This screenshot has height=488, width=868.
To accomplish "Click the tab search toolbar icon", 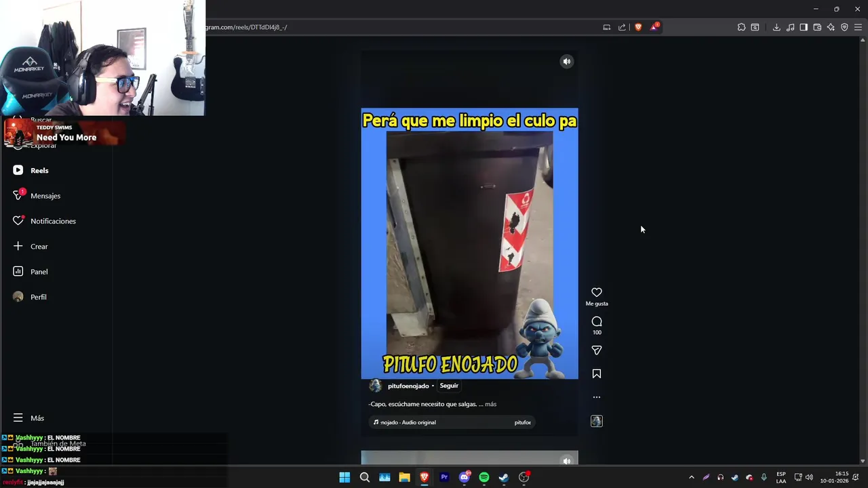I will [x=755, y=27].
